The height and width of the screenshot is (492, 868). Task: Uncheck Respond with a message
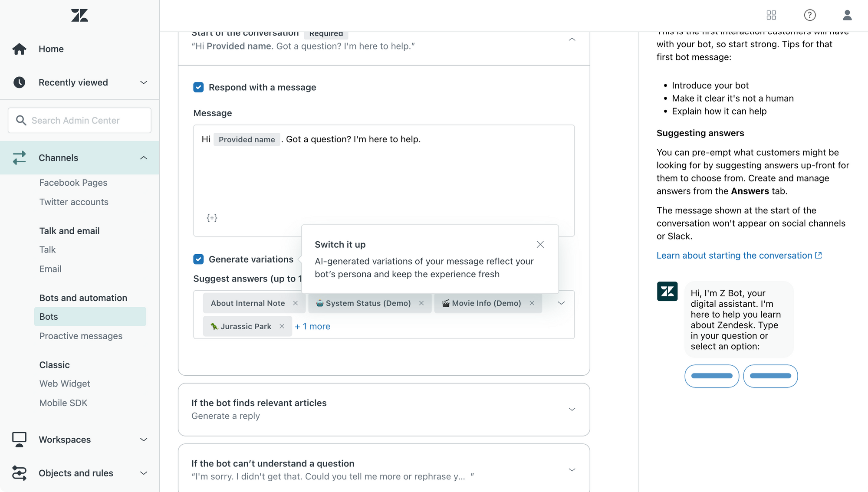[198, 87]
